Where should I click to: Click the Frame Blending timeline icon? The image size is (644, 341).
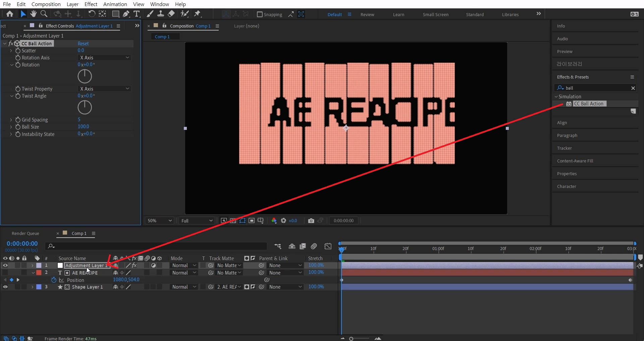coord(303,246)
